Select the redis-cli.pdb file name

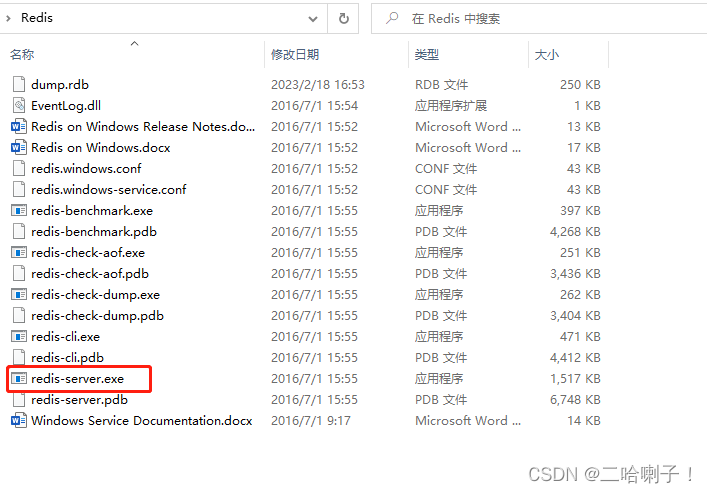pyautogui.click(x=68, y=357)
